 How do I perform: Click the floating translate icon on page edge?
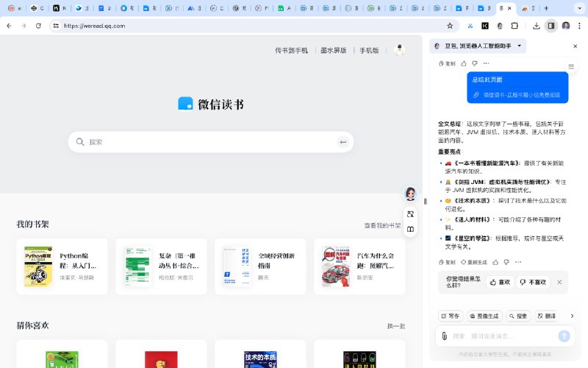pyautogui.click(x=410, y=214)
